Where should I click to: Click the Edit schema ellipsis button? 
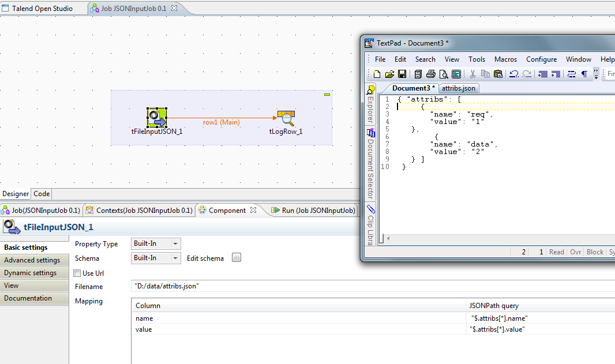[x=236, y=258]
